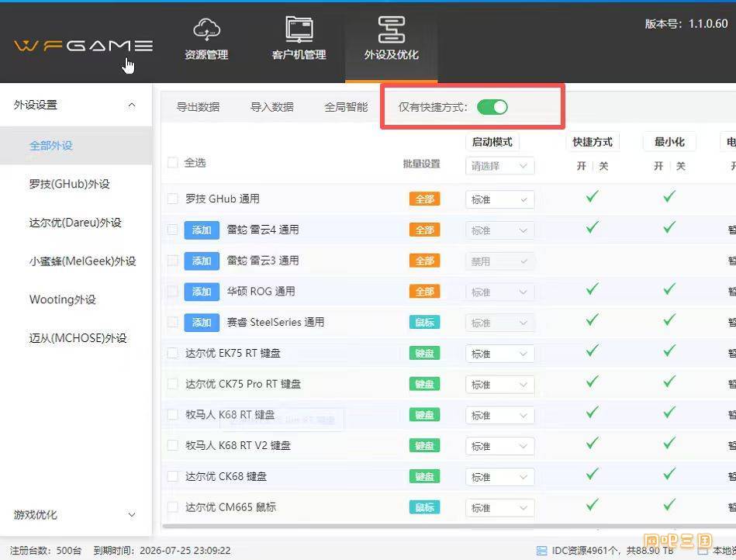Select Wooting外设 in the sidebar
736x560 pixels.
tap(63, 300)
